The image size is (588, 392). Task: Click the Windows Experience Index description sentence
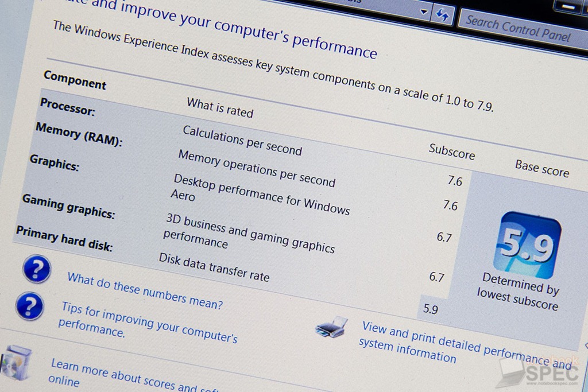[x=273, y=66]
